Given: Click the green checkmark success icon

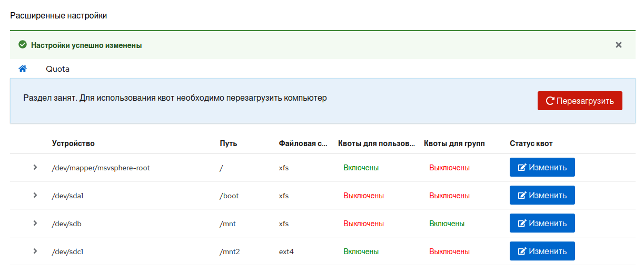Looking at the screenshot, I should tap(23, 45).
